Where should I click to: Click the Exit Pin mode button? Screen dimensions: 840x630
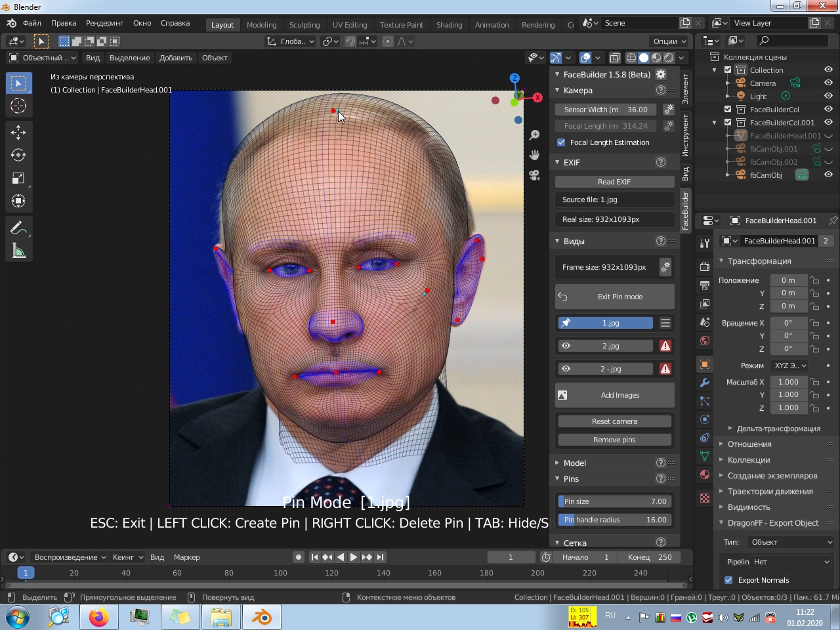click(x=614, y=297)
